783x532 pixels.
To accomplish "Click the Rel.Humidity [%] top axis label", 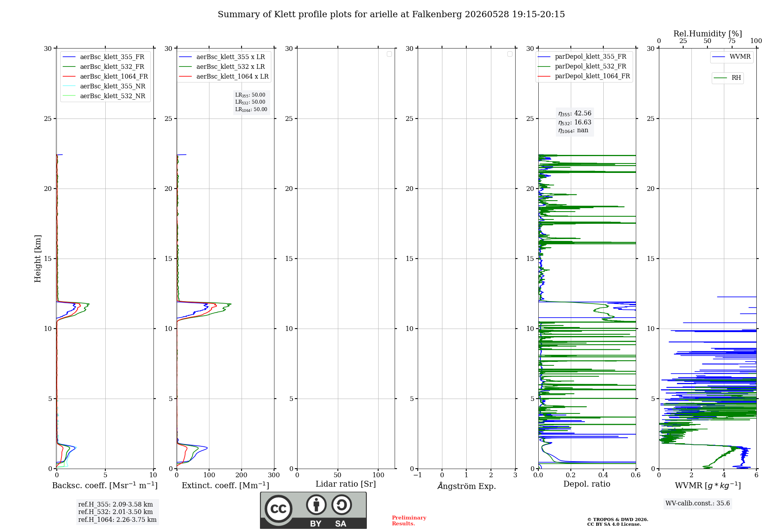I will pos(708,34).
